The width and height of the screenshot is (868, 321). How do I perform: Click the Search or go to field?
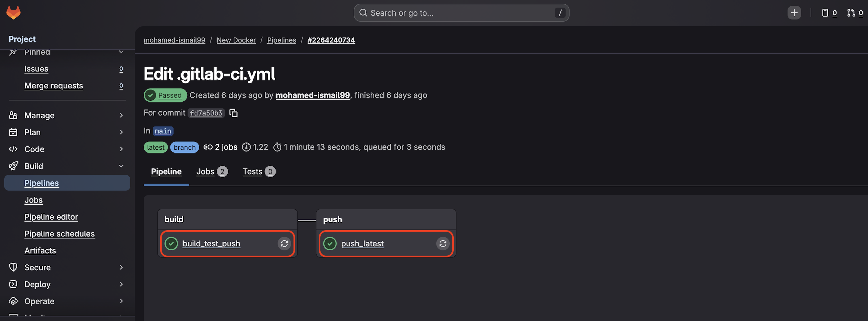click(461, 13)
